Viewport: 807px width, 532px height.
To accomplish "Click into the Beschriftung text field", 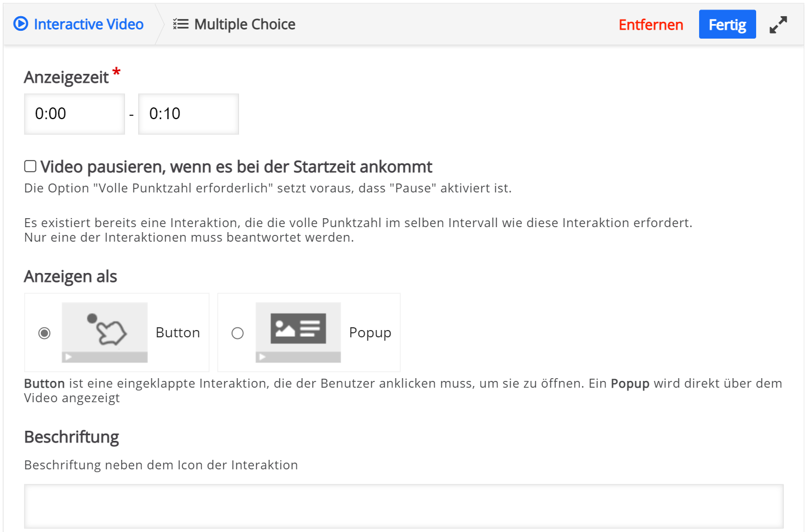I will point(403,506).
